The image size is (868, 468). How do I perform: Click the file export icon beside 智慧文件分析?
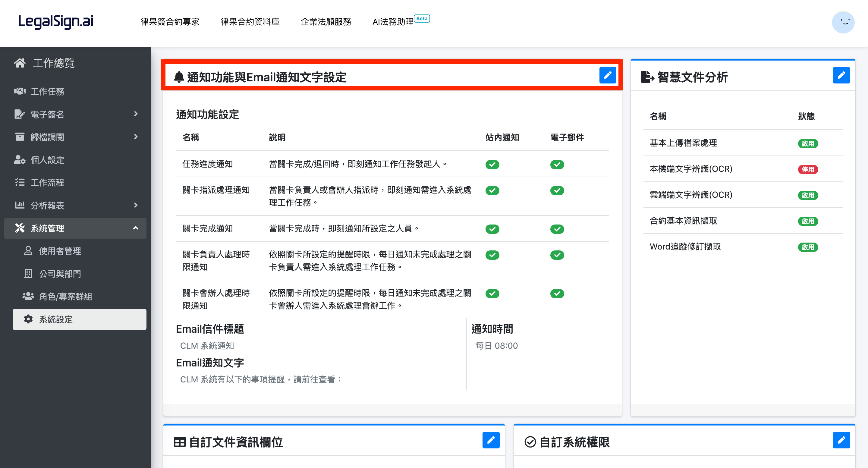click(x=647, y=77)
